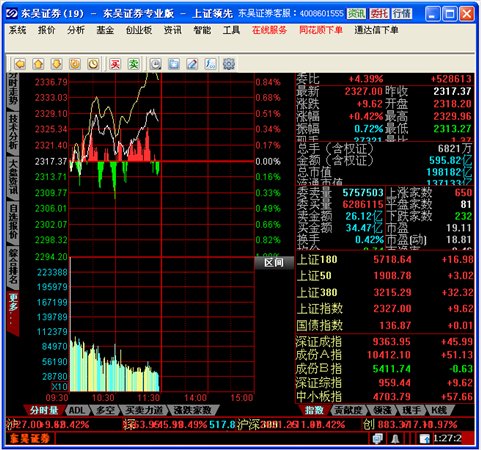Open the 系统 menu
The width and height of the screenshot is (481, 450).
17,30
